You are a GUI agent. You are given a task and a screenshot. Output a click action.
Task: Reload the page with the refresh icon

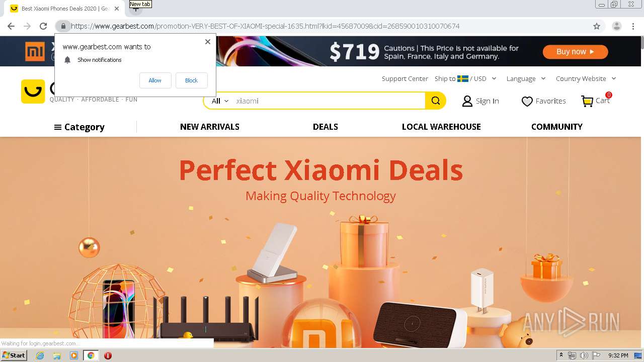pos(43,26)
